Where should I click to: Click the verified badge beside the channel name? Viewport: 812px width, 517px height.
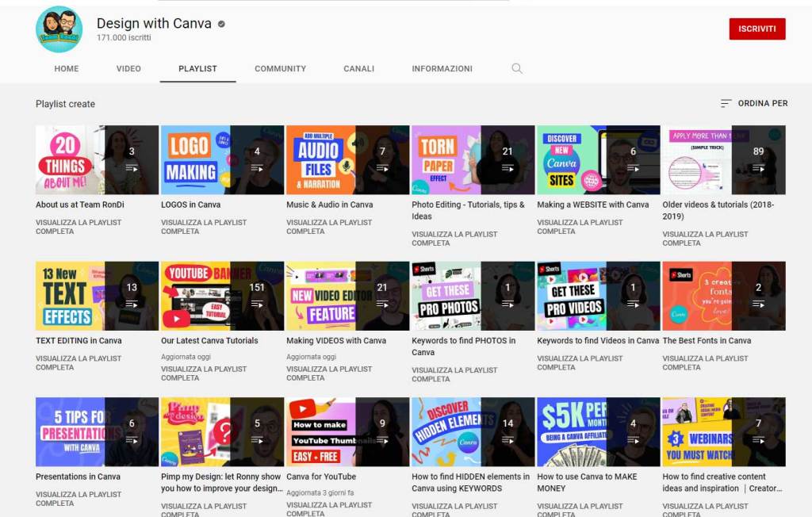(222, 24)
